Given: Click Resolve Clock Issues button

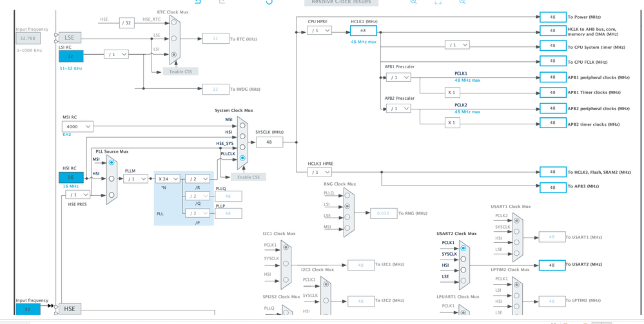Looking at the screenshot, I should (x=341, y=2).
